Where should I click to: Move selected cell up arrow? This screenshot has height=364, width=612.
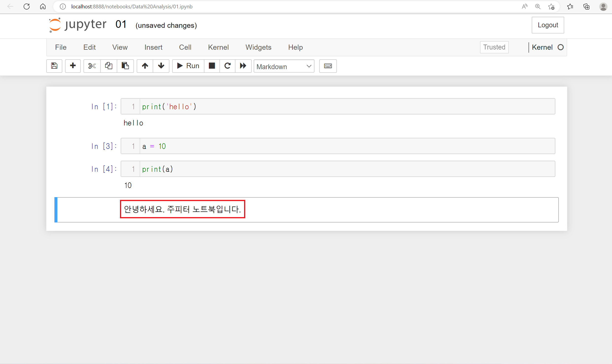tap(145, 66)
